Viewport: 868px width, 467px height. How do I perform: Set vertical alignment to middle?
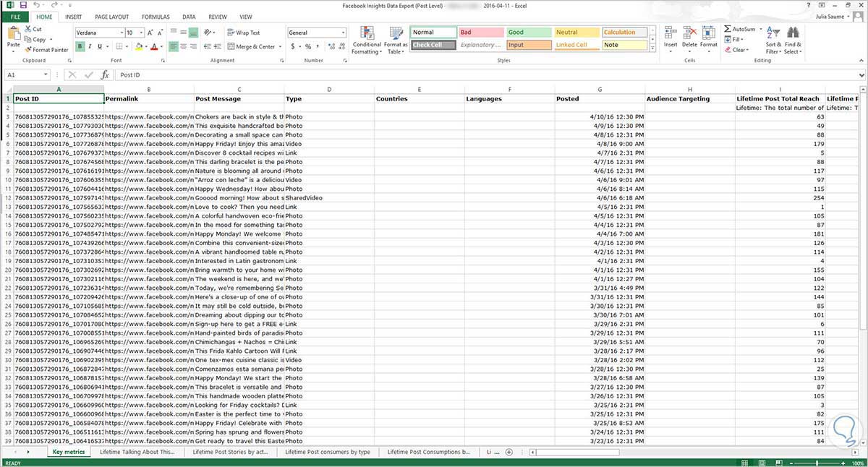pos(184,33)
